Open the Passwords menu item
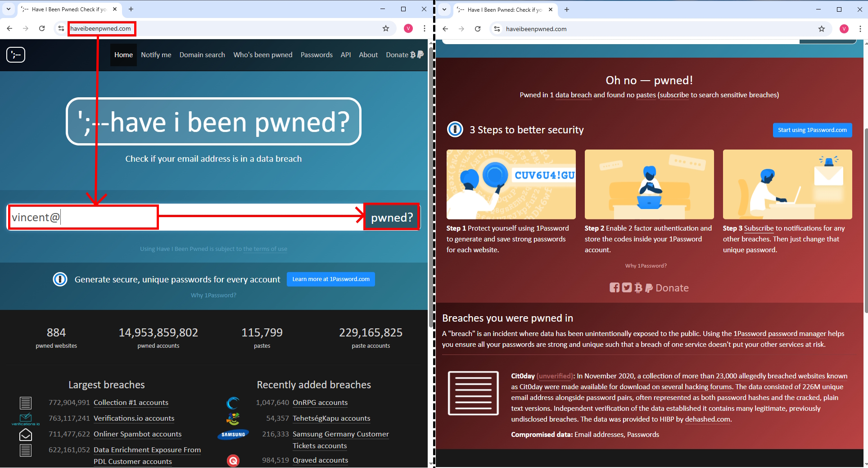Screen dimensions: 868x468 316,55
